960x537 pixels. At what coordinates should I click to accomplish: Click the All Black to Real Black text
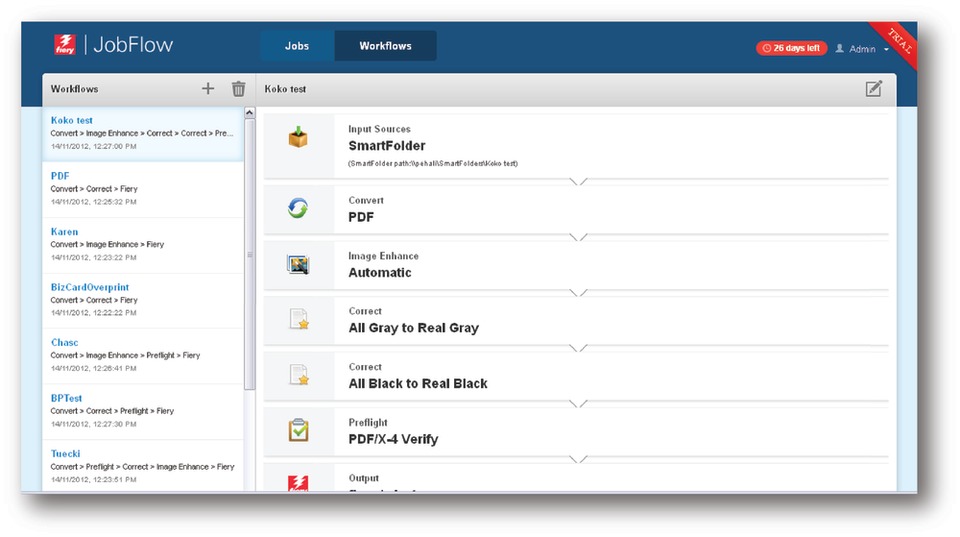(x=418, y=384)
